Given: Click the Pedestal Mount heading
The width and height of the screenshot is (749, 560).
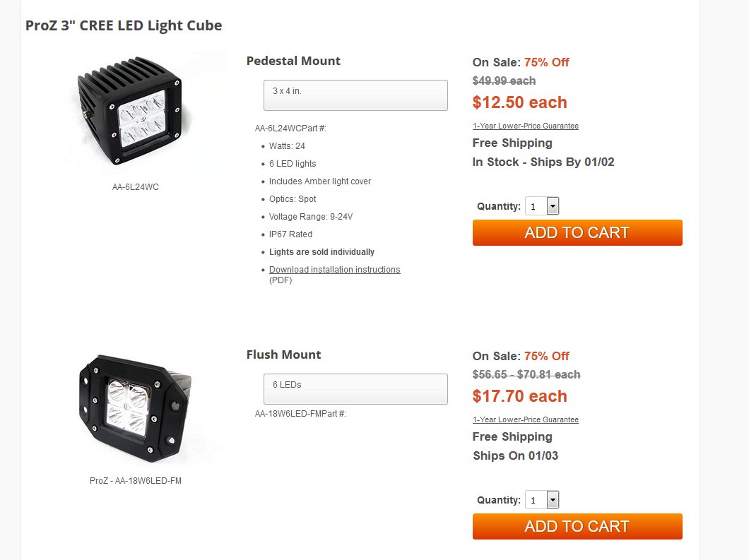Looking at the screenshot, I should pos(293,61).
